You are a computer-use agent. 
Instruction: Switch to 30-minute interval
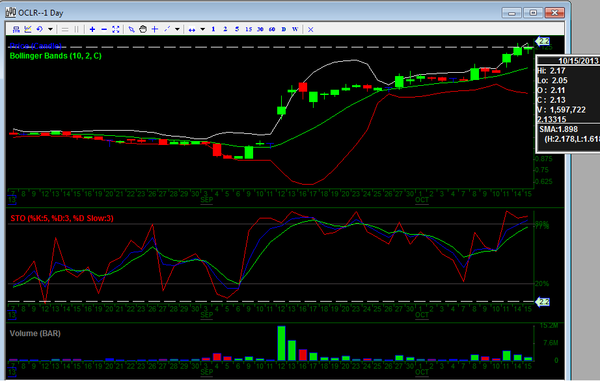(x=260, y=29)
